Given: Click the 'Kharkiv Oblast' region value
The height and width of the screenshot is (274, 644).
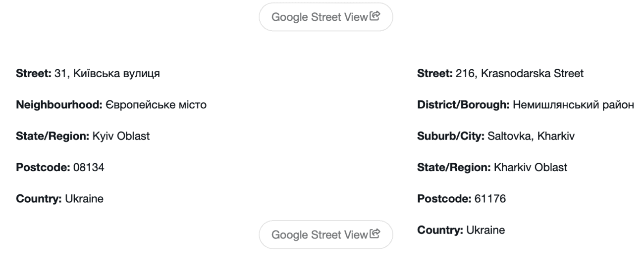Looking at the screenshot, I should (530, 168).
